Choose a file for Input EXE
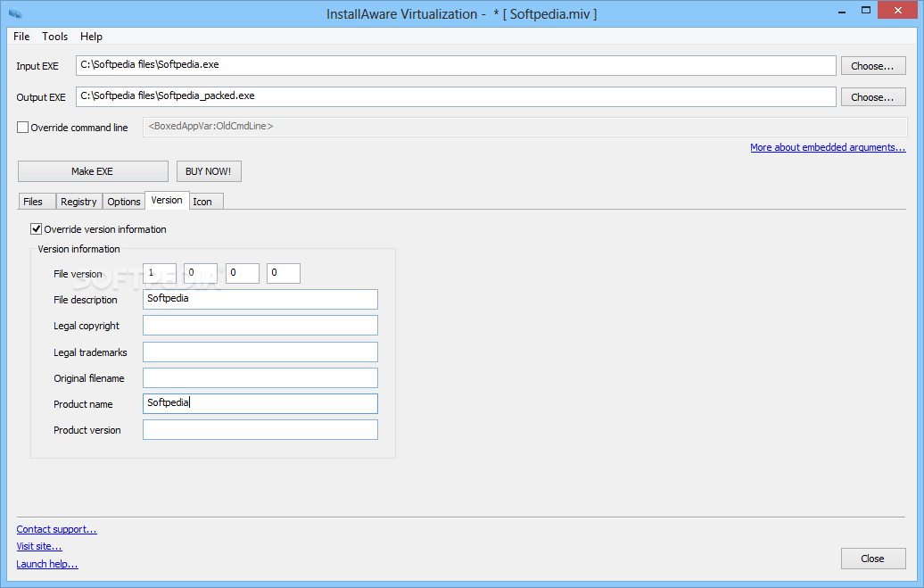 873,66
